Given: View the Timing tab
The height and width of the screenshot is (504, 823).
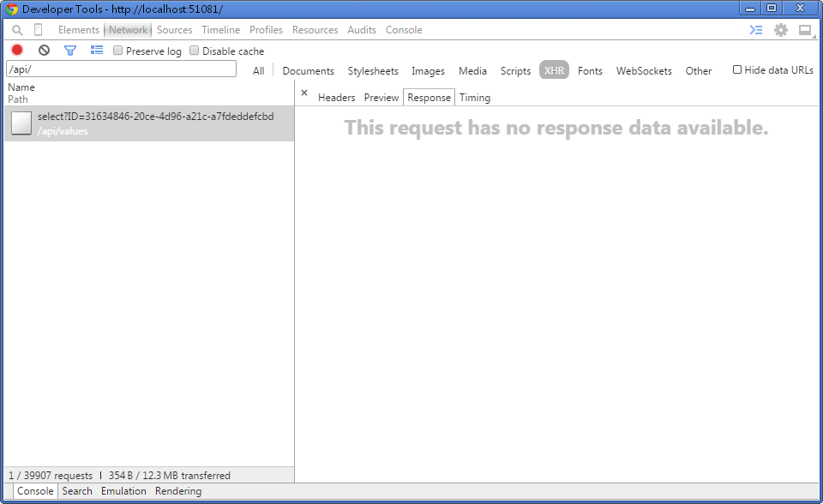Looking at the screenshot, I should pos(475,98).
